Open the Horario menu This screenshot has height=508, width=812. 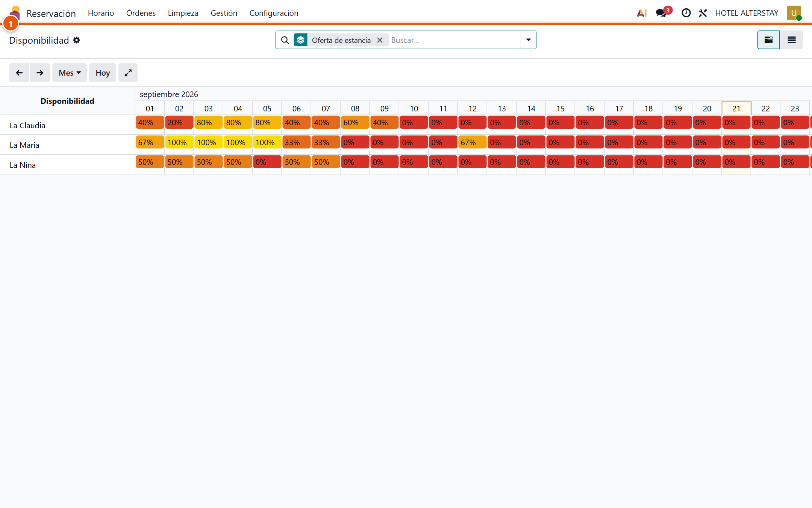point(101,13)
